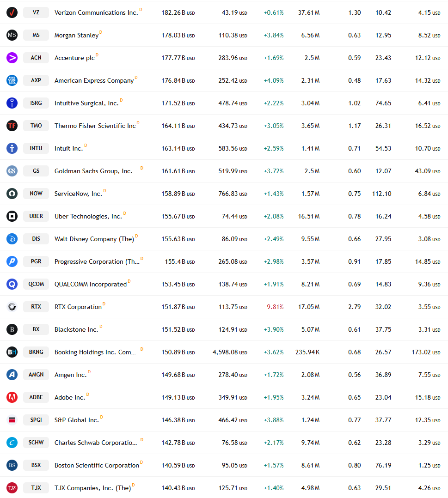The height and width of the screenshot is (498, 448).
Task: Click RTX change value −9.81%
Action: click(x=273, y=307)
